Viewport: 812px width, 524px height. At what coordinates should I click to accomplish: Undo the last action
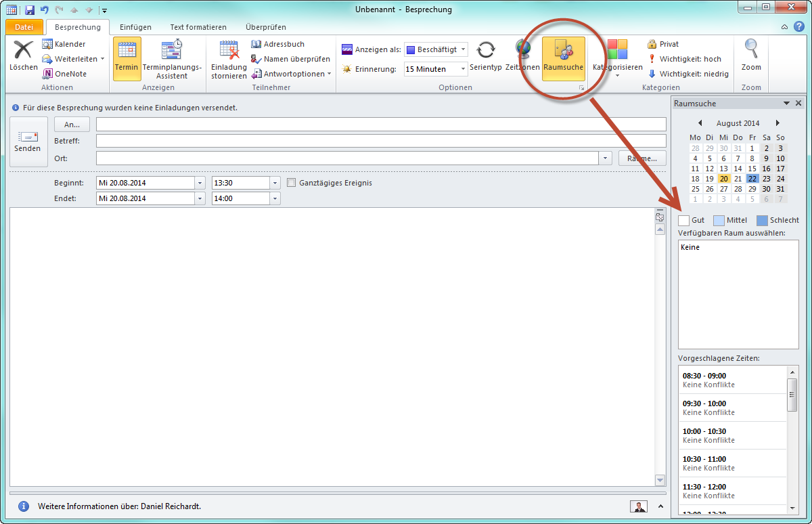pos(44,10)
